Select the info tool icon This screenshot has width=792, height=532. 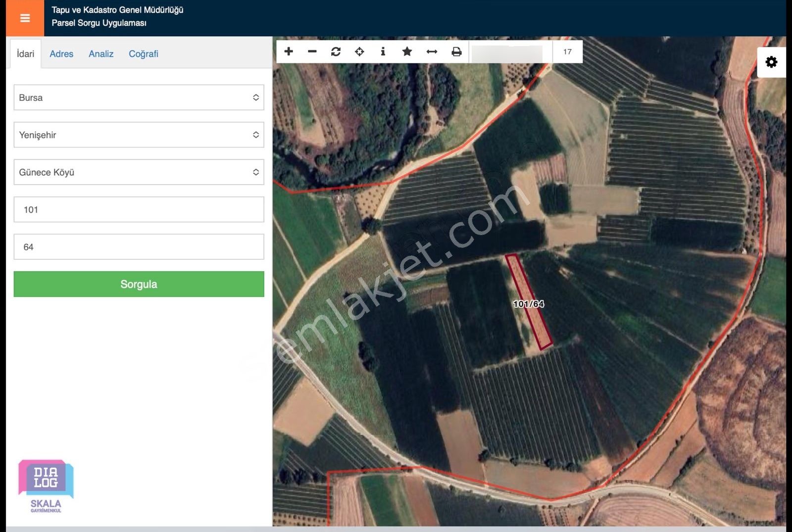point(383,51)
